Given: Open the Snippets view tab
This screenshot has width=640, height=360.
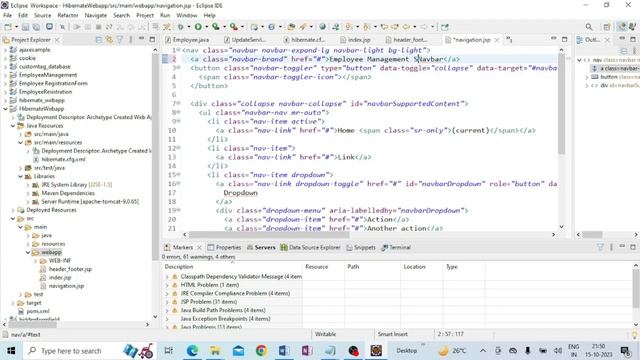Looking at the screenshot, I should [361, 247].
